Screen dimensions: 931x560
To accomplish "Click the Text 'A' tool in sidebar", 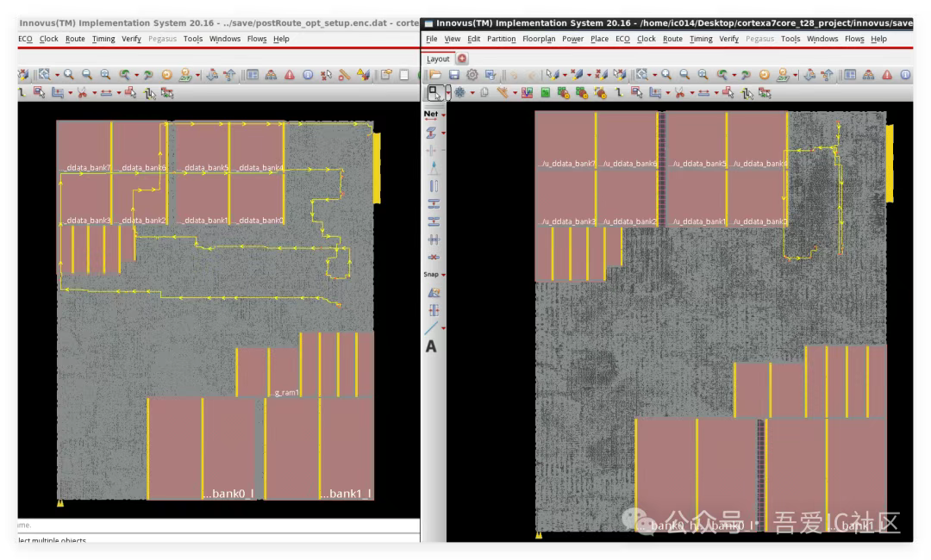I will 431,346.
